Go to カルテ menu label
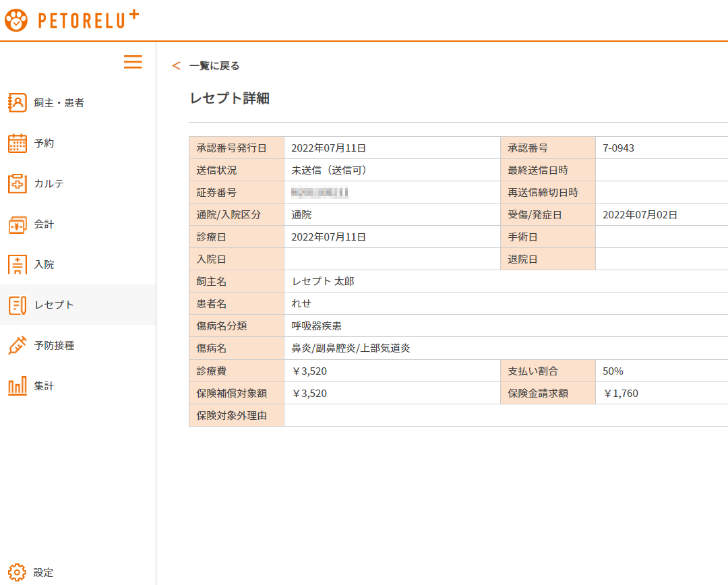 [x=49, y=183]
